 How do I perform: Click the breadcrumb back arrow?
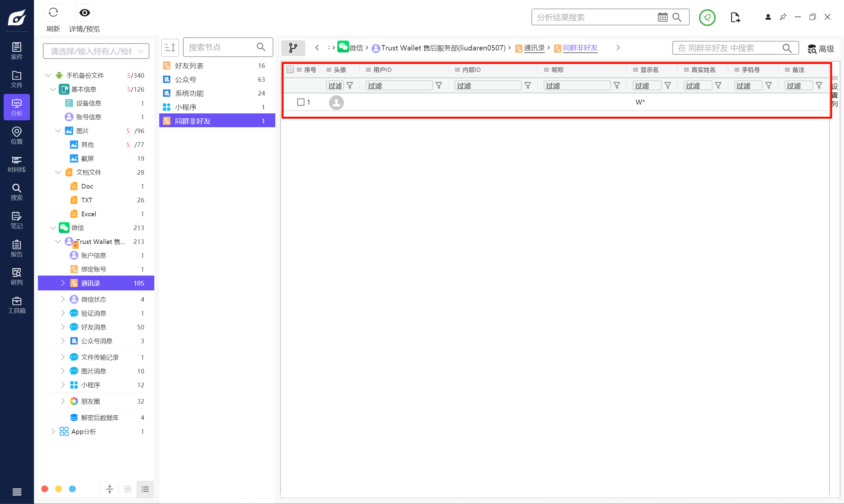coord(316,47)
